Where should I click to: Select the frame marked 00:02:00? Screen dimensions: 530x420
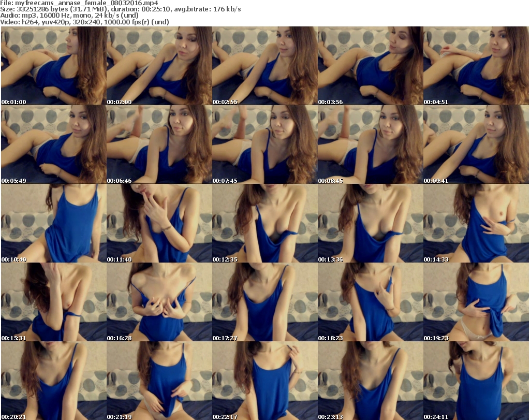[x=159, y=66]
